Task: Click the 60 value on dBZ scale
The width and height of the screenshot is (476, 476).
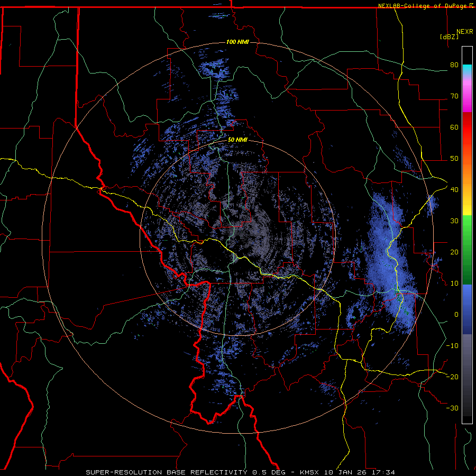Action: coord(454,127)
